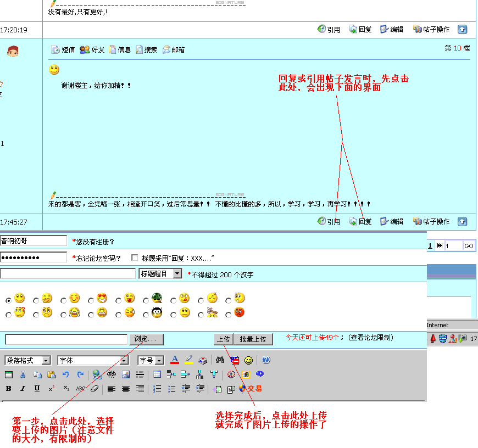Image resolution: width=478 pixels, height=448 pixels.
Task: Open the 标题醒目 dropdown
Action: [160, 274]
